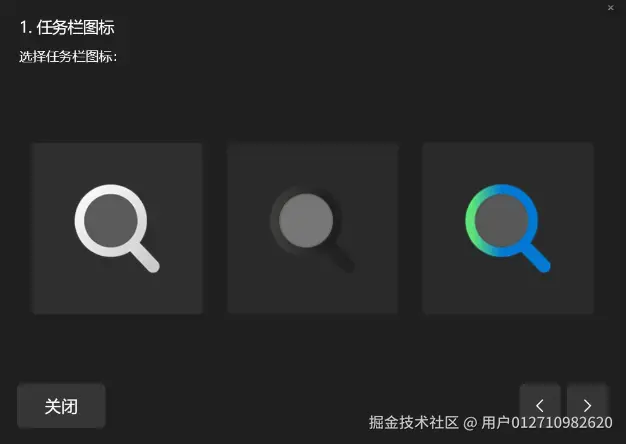626x444 pixels.
Task: Choose the middle icon option tile
Action: pyautogui.click(x=313, y=228)
